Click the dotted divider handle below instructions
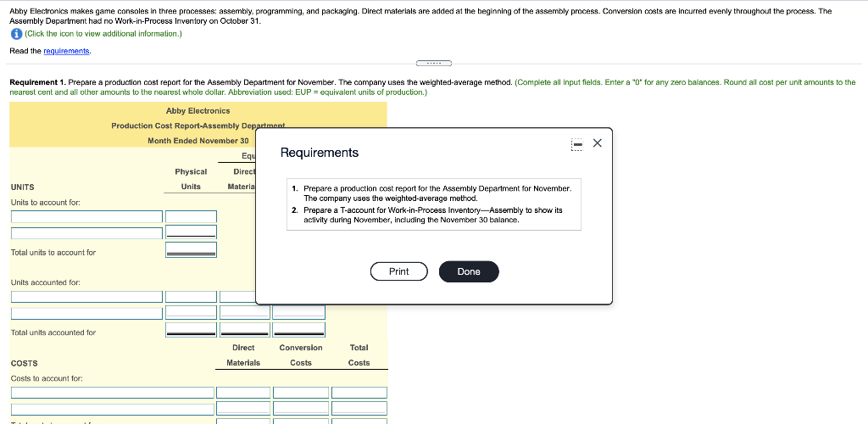This screenshot has height=430, width=868. (x=434, y=62)
